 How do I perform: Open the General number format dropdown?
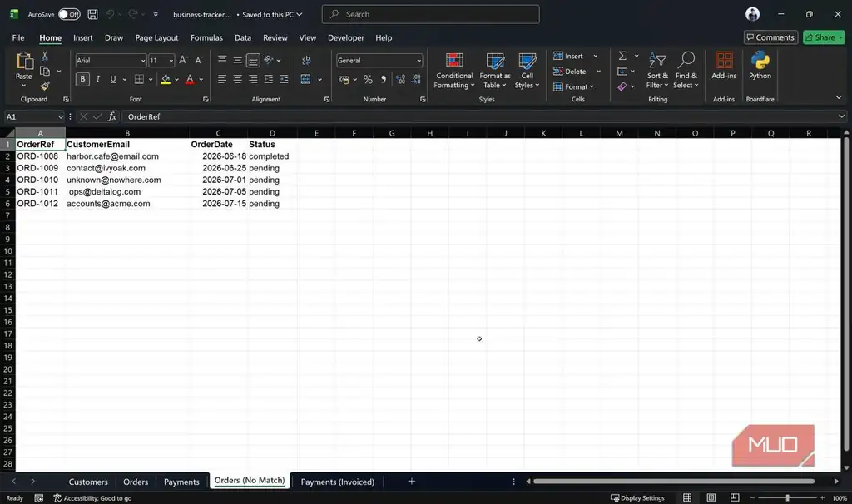419,61
